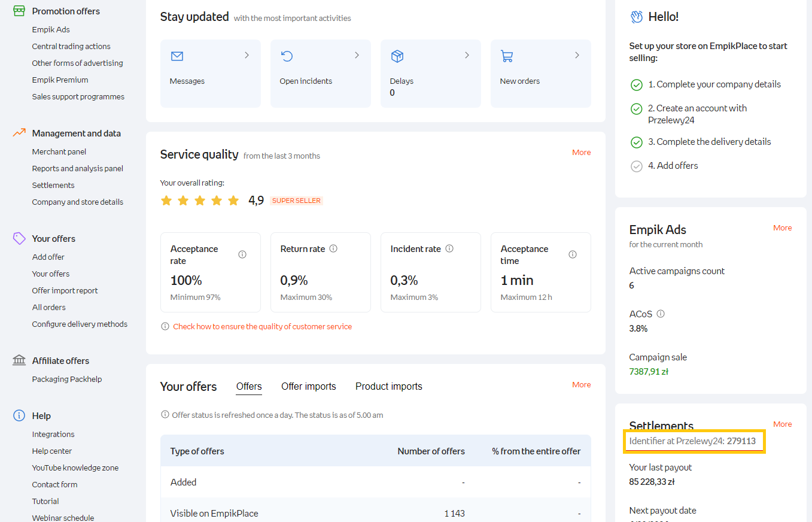Click the Open incidents refresh icon
This screenshot has width=812, height=522.
287,56
